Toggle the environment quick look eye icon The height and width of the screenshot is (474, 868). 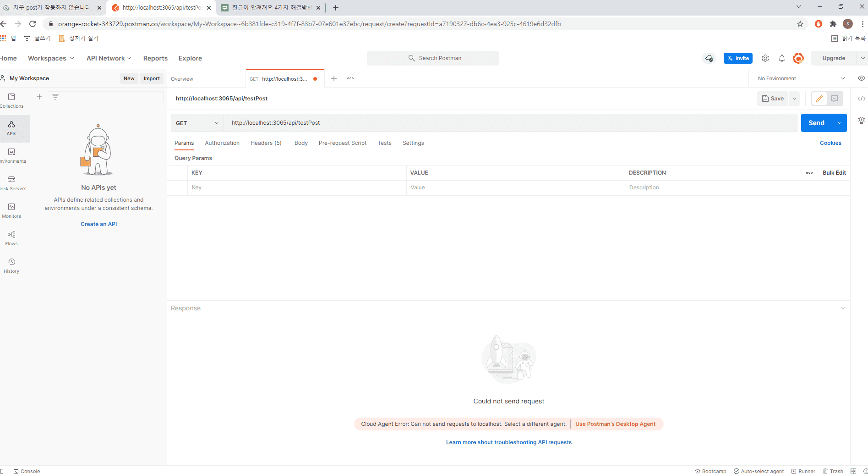862,78
